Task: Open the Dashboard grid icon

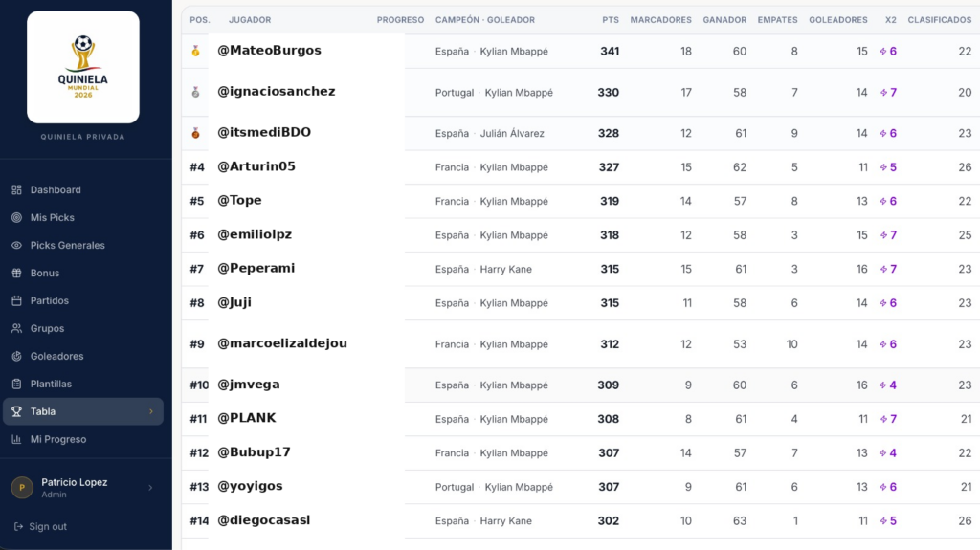Action: click(17, 189)
